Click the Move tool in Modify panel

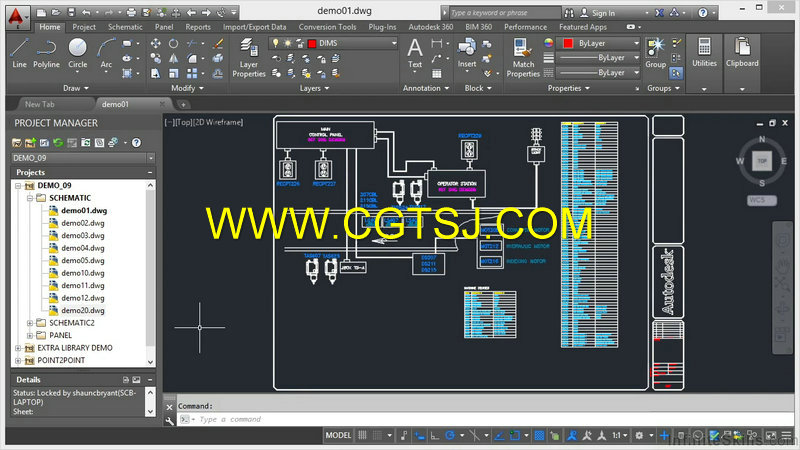[156, 44]
